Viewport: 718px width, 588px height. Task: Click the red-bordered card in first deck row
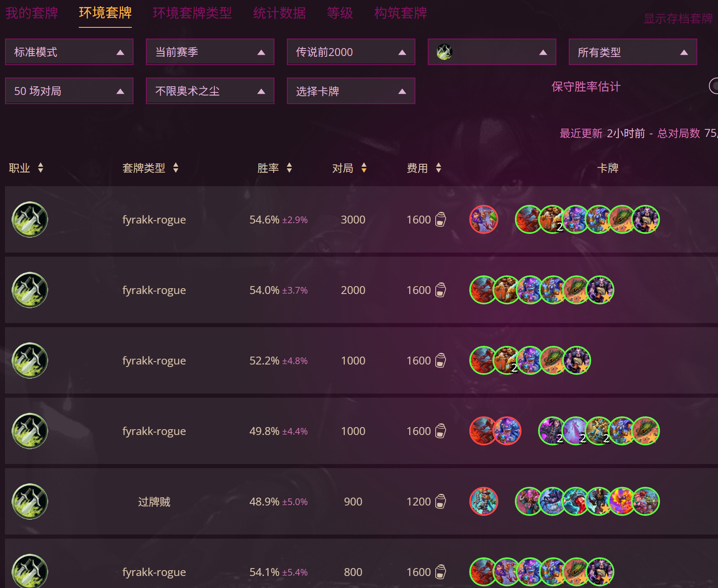pos(483,219)
